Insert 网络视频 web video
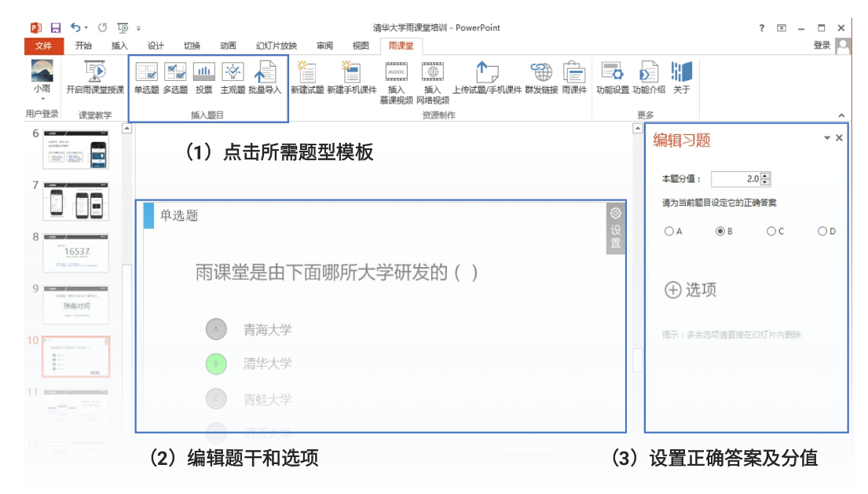This screenshot has height=494, width=868. [433, 83]
